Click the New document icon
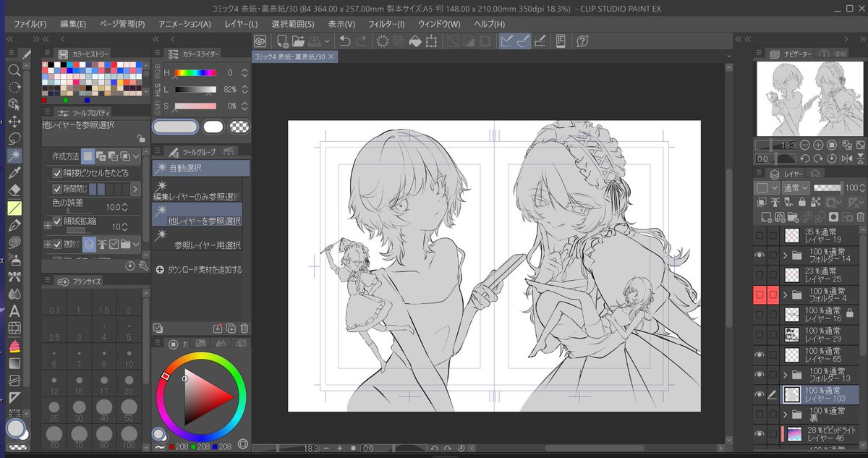Image resolution: width=868 pixels, height=458 pixels. (282, 41)
